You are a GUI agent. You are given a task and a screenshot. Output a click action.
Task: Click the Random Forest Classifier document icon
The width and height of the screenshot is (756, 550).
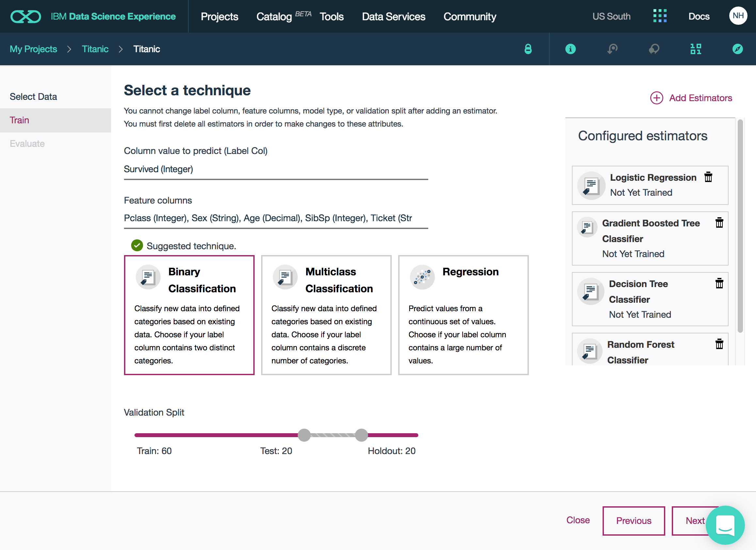(590, 351)
